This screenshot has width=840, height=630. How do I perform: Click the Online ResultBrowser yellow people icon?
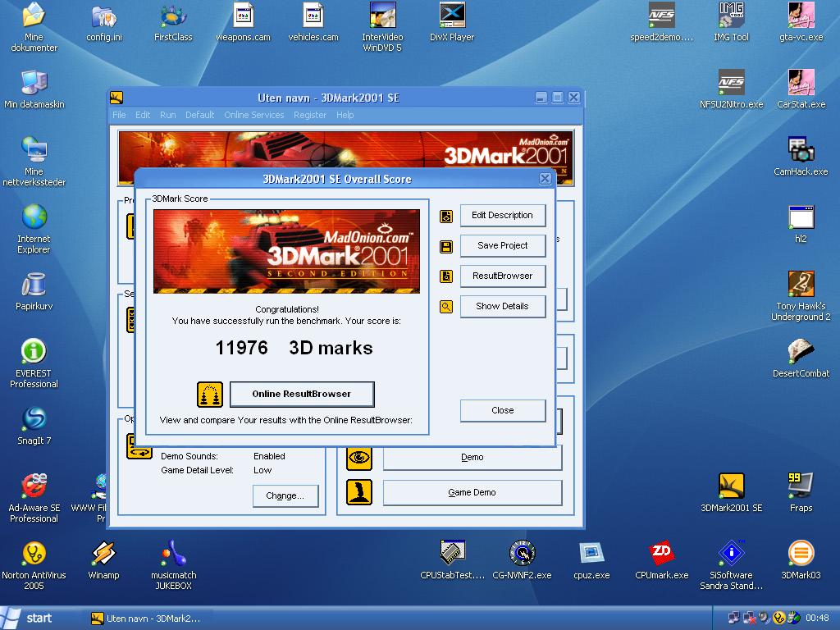[209, 395]
